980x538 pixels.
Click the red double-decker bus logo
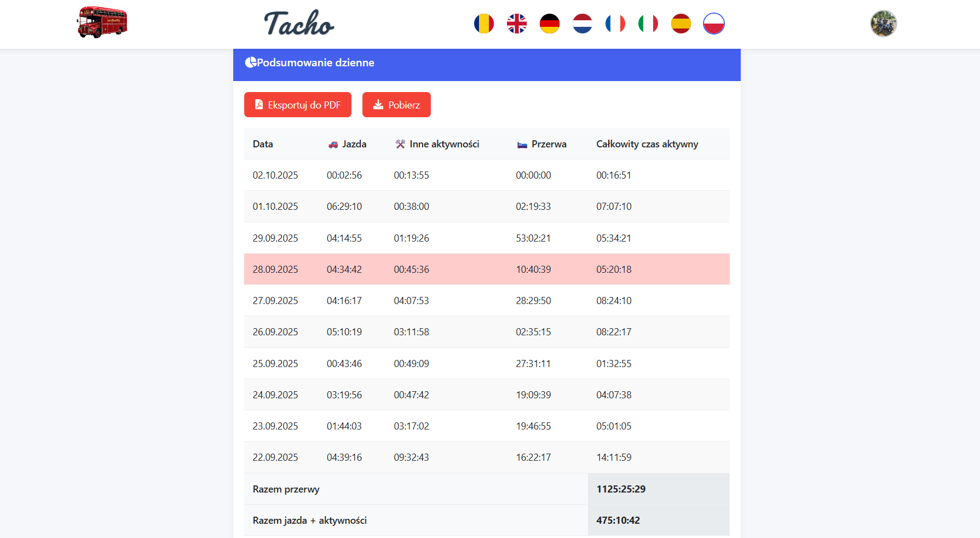click(102, 22)
